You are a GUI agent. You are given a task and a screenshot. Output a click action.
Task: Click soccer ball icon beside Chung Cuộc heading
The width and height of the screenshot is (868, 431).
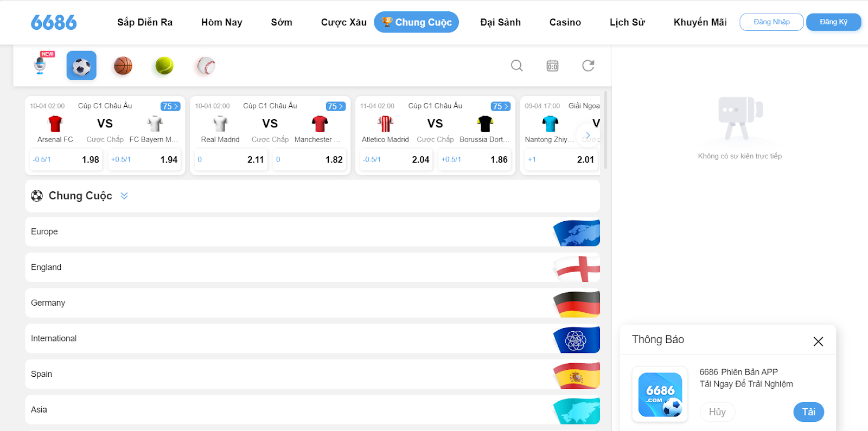pos(37,196)
